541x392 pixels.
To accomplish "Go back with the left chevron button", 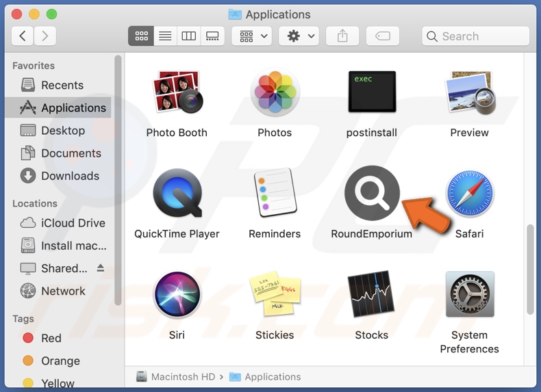I will (x=23, y=36).
